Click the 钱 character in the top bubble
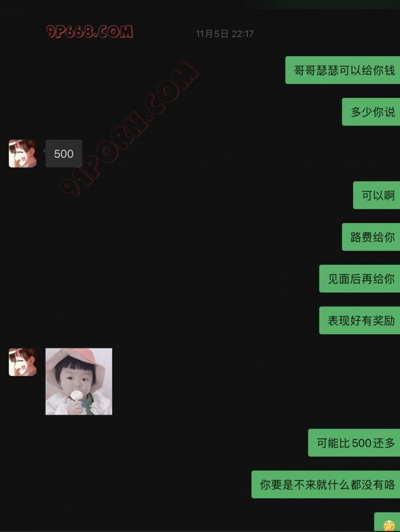This screenshot has width=400, height=532. [x=390, y=70]
